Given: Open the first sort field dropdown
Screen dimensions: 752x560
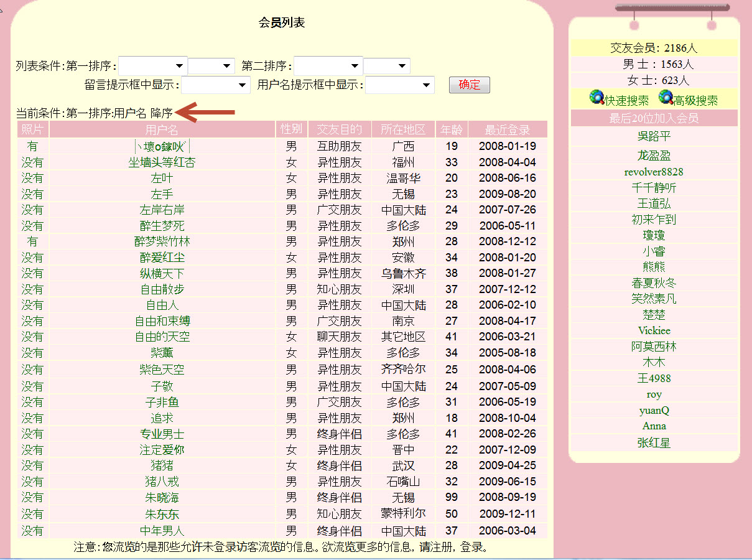Looking at the screenshot, I should point(153,66).
